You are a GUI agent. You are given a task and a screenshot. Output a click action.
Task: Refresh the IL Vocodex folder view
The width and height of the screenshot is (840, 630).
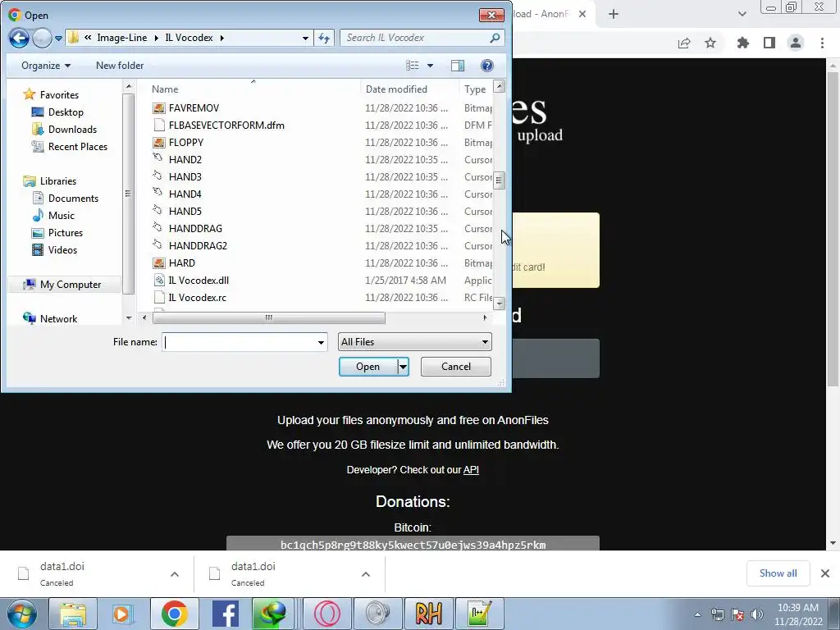tap(324, 38)
